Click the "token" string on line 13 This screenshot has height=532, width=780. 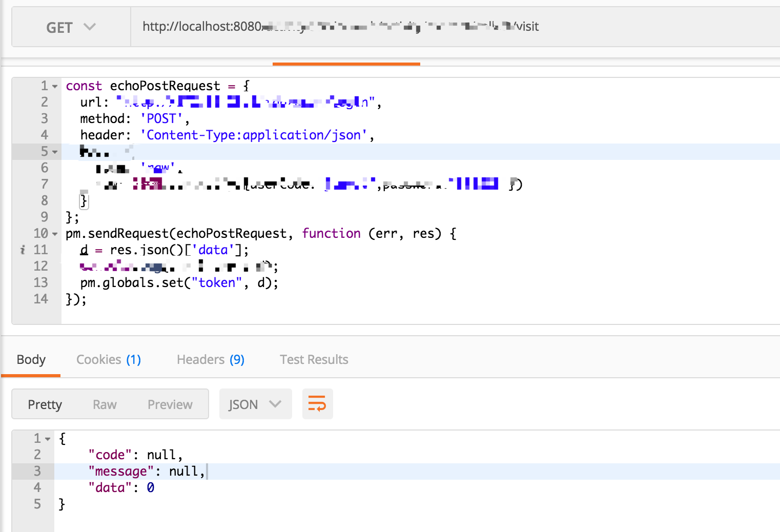pyautogui.click(x=217, y=282)
